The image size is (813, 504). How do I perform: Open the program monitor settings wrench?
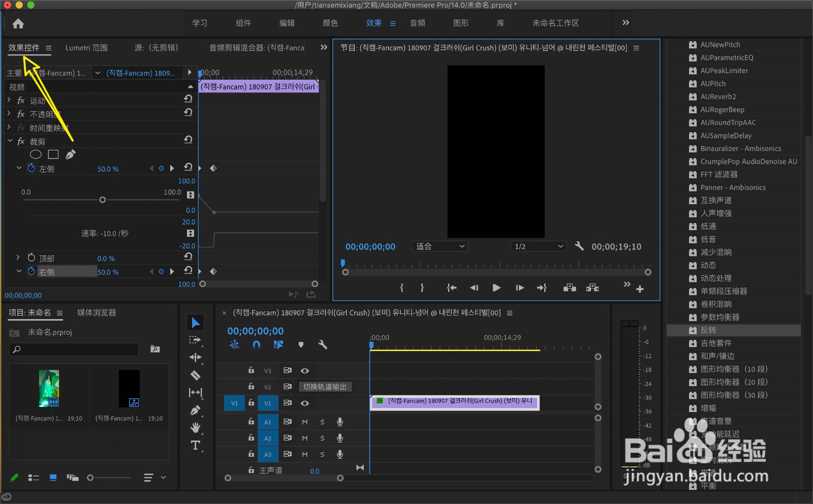(x=579, y=246)
